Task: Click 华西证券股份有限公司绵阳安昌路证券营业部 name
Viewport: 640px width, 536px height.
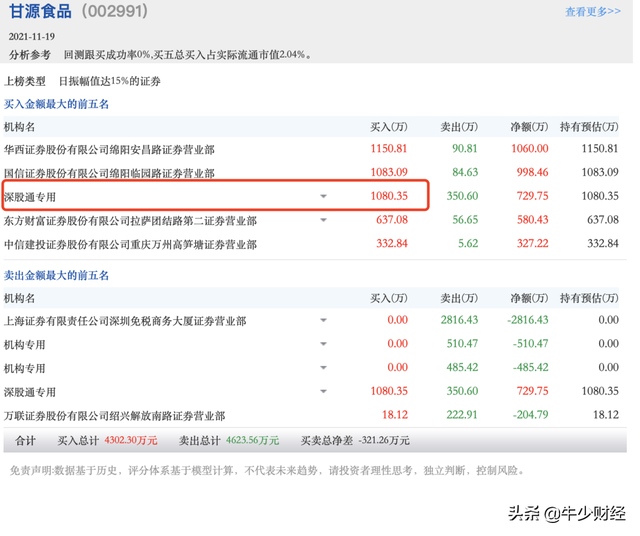Action: pos(109,149)
